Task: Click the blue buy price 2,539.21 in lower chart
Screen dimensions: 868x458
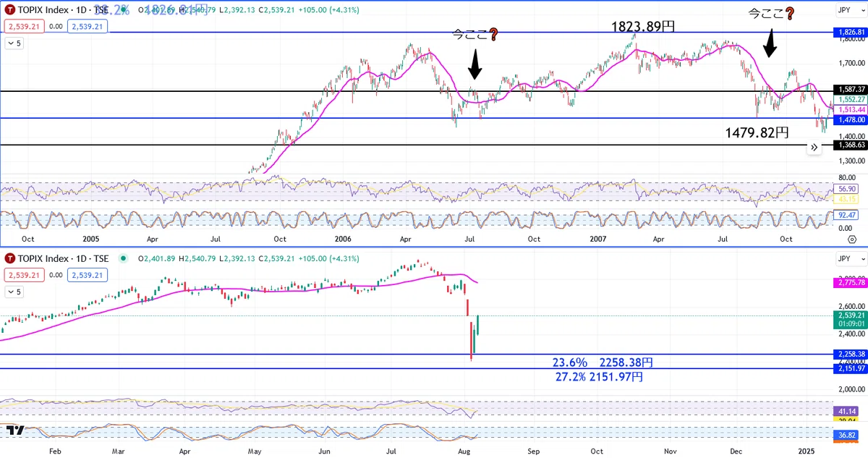Action: point(88,274)
